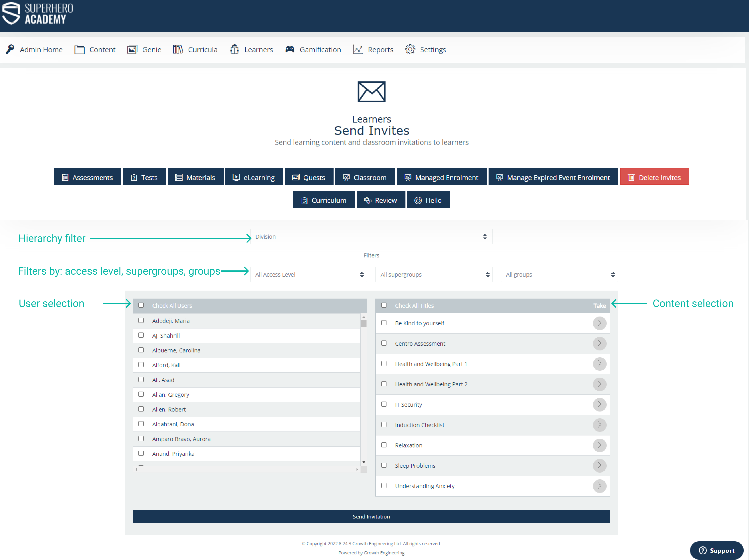Open the Division hierarchy dropdown
This screenshot has height=560, width=749.
tap(371, 236)
